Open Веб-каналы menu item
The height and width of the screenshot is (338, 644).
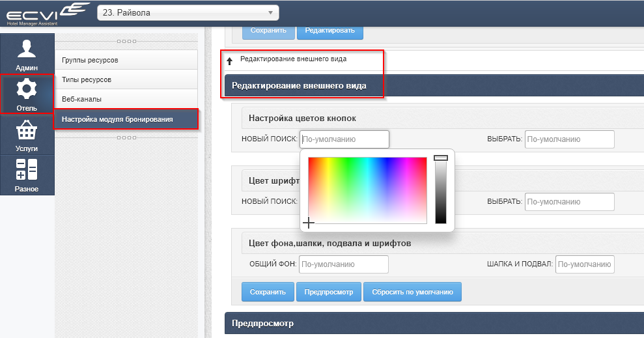126,99
